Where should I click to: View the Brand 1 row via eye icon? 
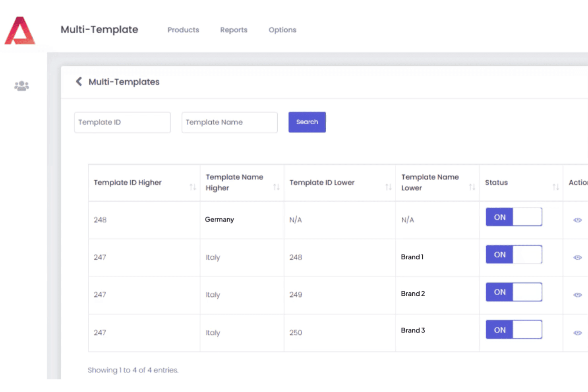tap(578, 257)
